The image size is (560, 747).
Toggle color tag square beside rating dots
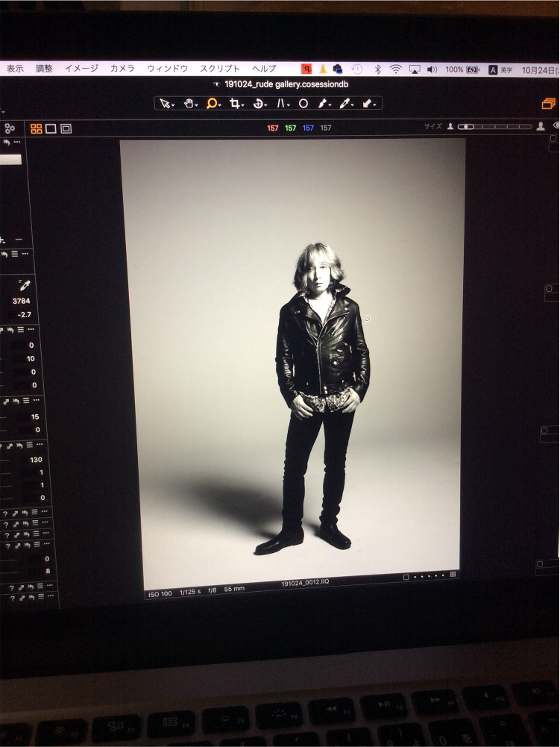pos(406,577)
